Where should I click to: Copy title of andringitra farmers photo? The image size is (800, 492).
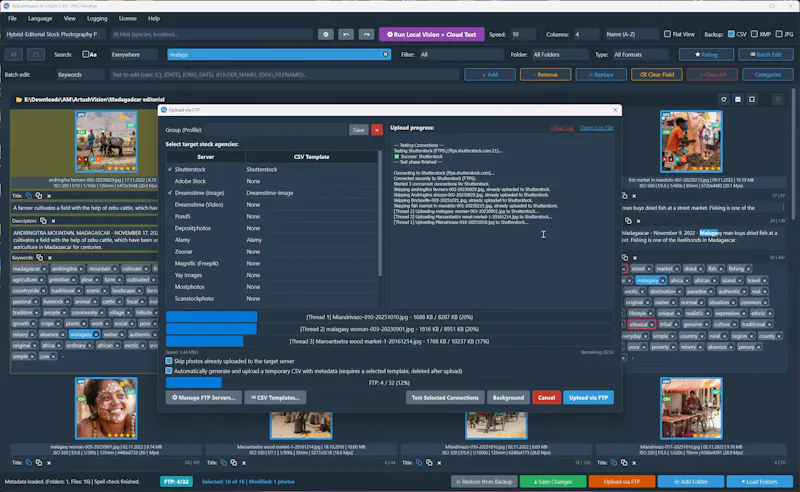pyautogui.click(x=29, y=195)
